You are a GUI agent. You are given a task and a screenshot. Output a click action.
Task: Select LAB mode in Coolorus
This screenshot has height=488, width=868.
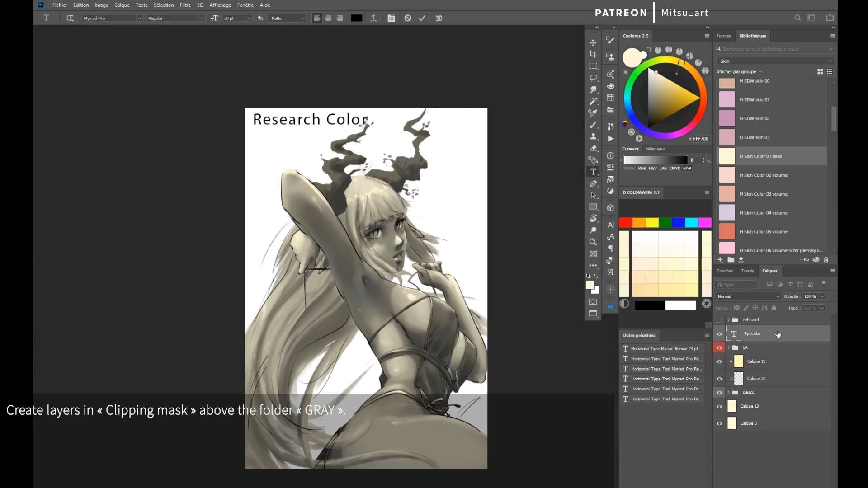(x=663, y=168)
